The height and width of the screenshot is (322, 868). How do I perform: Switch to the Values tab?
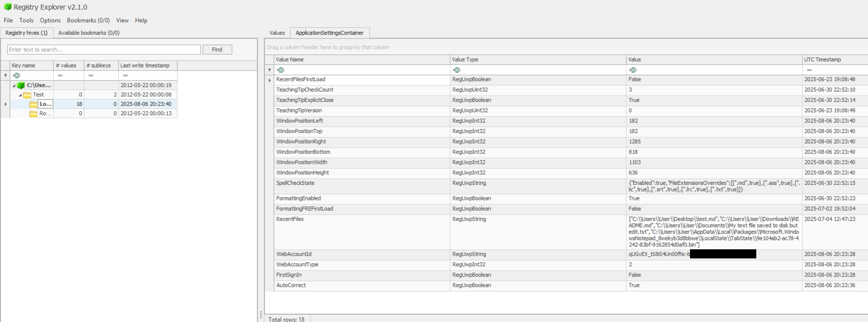click(x=277, y=33)
